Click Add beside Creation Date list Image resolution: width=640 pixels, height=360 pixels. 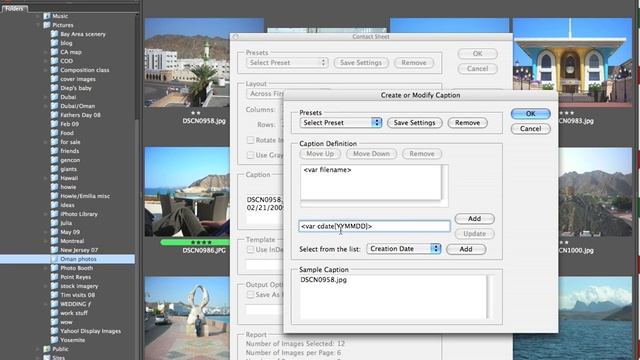click(x=466, y=249)
